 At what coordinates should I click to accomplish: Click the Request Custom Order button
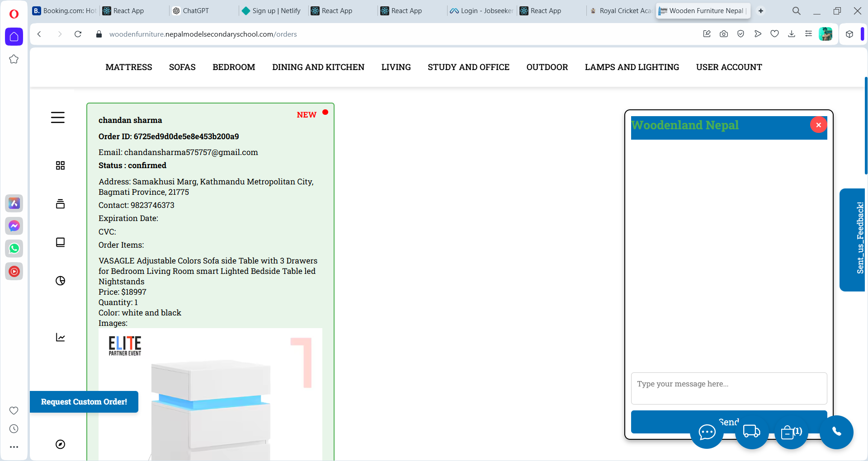(x=84, y=402)
